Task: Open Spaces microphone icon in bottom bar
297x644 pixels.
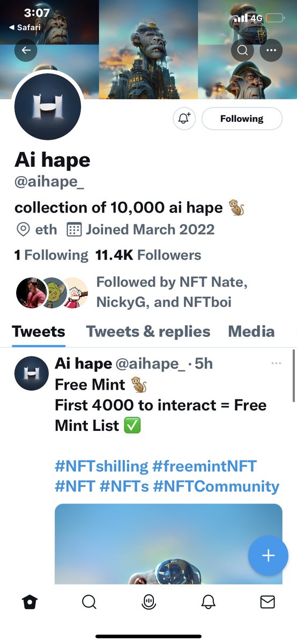Action: [x=148, y=602]
